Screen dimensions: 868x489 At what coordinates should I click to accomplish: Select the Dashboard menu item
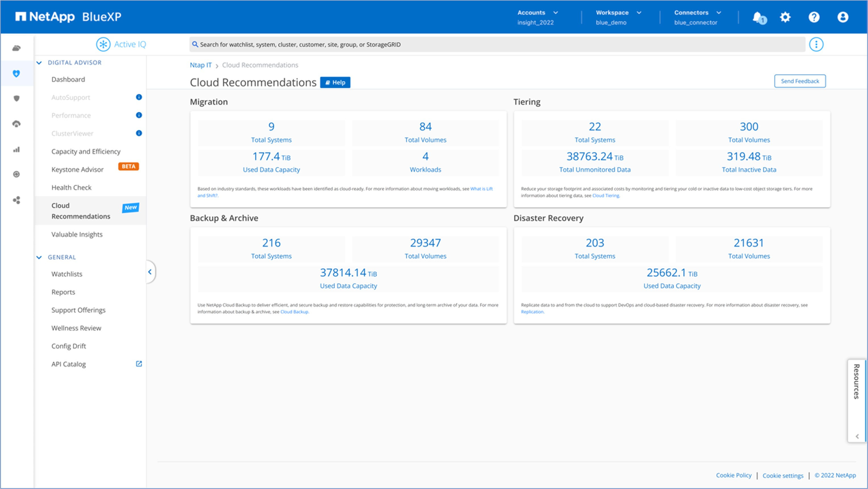[68, 79]
